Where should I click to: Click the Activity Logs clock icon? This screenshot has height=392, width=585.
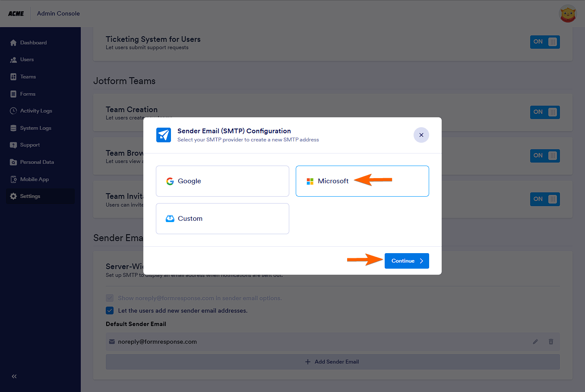click(x=13, y=111)
